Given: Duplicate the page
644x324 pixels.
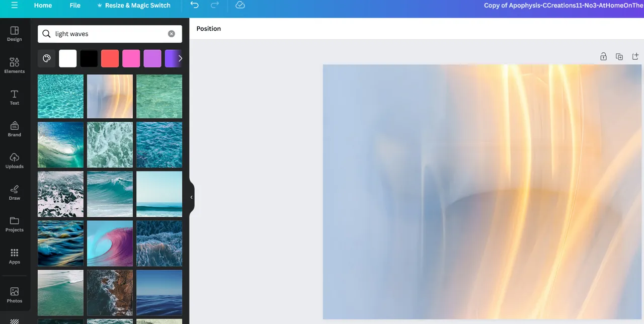Looking at the screenshot, I should click(619, 56).
